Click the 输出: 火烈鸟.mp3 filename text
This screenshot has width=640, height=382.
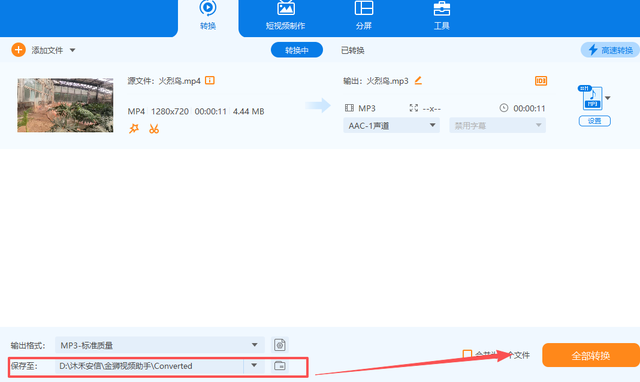[x=376, y=81]
